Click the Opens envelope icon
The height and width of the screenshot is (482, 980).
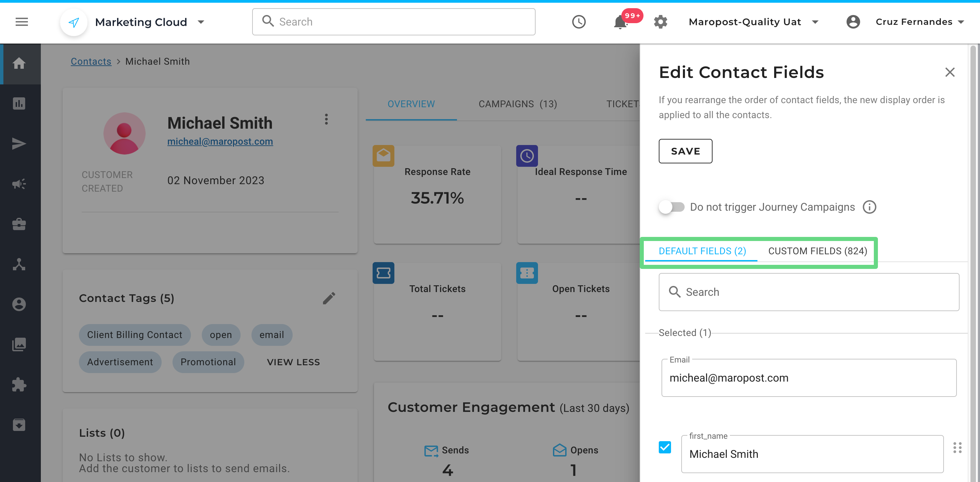(559, 450)
